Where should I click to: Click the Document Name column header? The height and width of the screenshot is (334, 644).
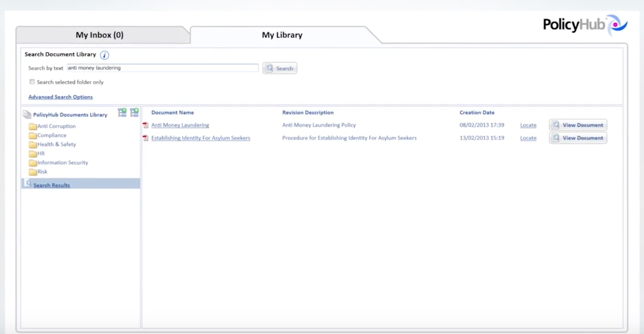(x=172, y=113)
